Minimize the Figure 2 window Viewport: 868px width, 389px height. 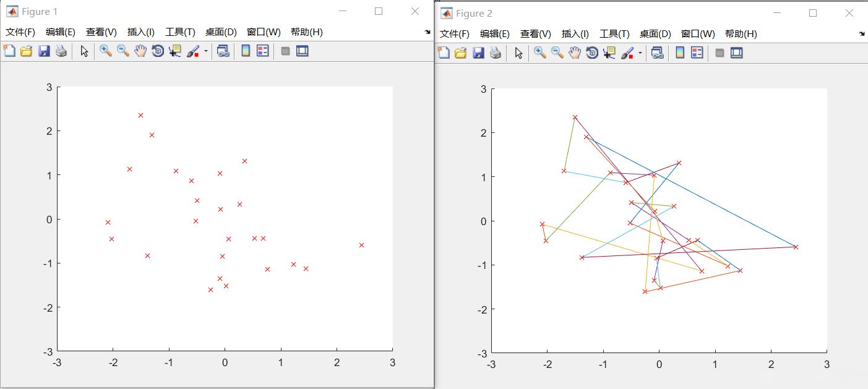[777, 13]
